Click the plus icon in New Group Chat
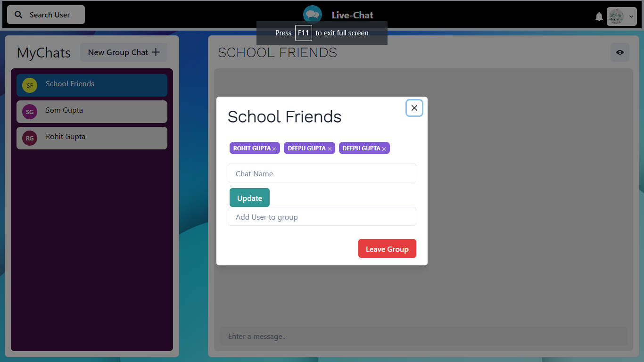Viewport: 644px width, 362px height. 156,52
